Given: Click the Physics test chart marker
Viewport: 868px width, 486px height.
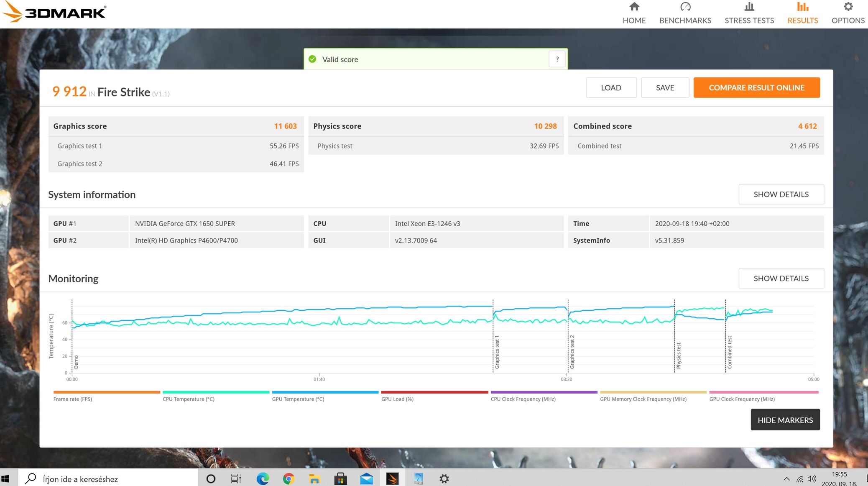Looking at the screenshot, I should point(679,356).
